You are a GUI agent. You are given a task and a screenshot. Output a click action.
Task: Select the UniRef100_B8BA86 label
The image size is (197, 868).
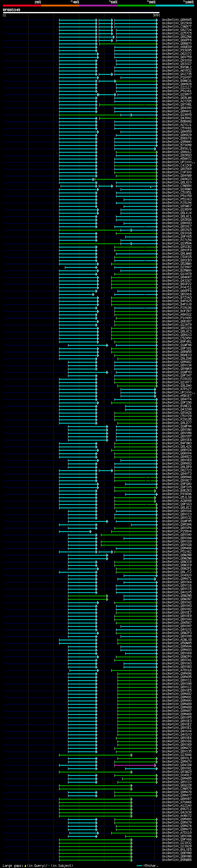177,122
